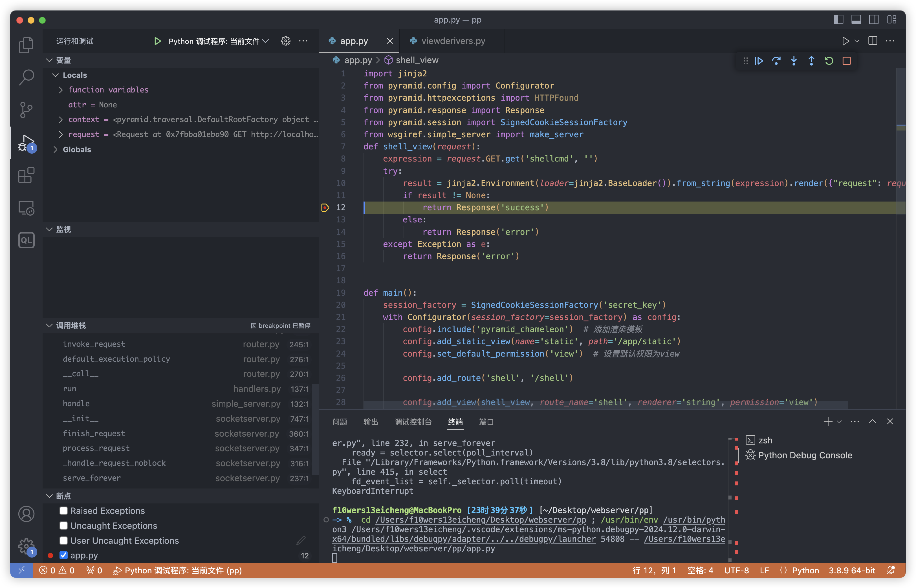Enable Uncaught Exceptions breakpoint
The width and height of the screenshot is (916, 588).
pos(63,526)
